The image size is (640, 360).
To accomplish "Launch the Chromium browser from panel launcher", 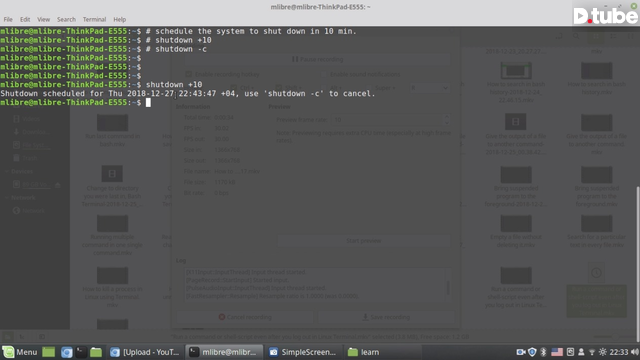I will click(x=67, y=352).
